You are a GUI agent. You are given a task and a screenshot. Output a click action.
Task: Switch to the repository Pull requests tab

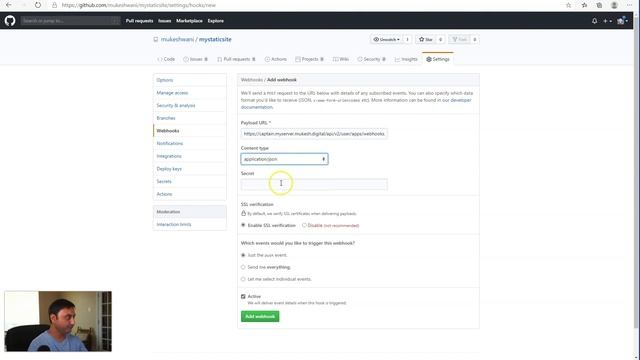pos(236,59)
